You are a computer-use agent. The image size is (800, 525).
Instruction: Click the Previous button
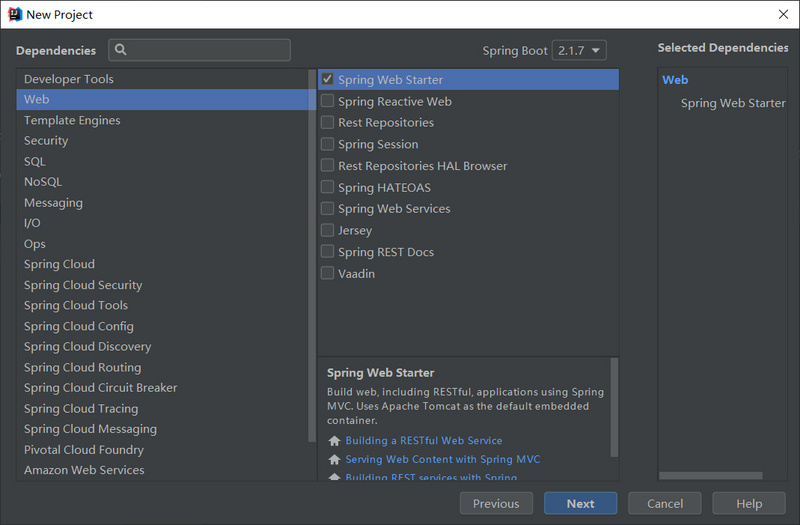pos(496,504)
